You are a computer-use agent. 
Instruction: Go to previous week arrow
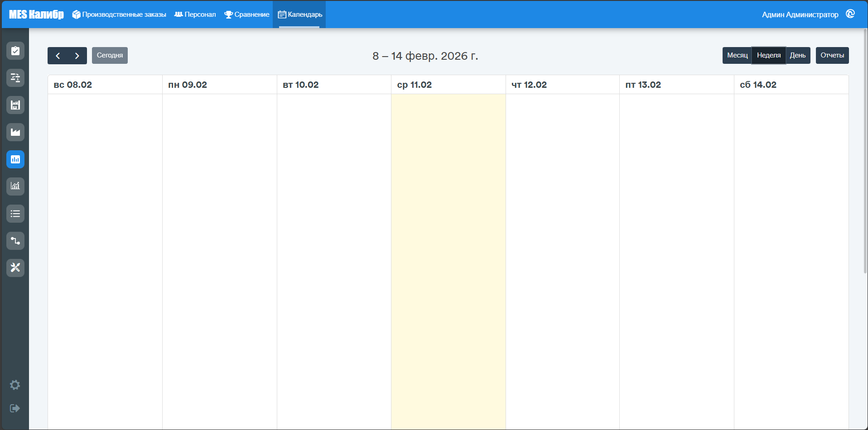pos(58,56)
